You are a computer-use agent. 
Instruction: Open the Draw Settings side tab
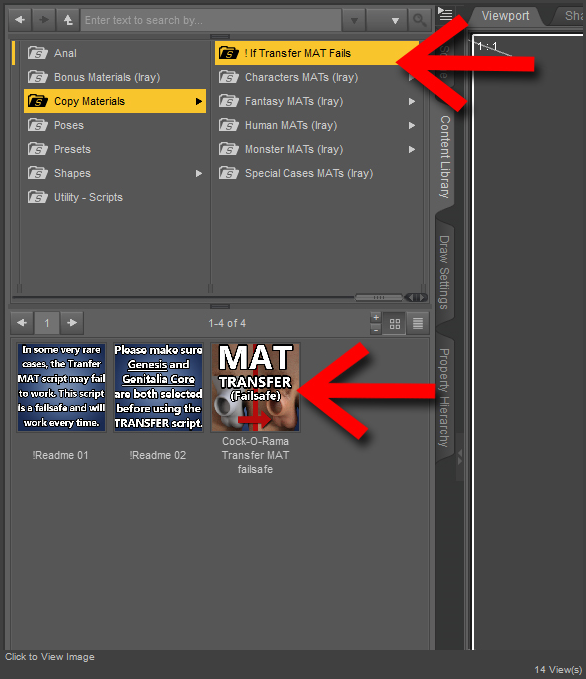point(445,272)
